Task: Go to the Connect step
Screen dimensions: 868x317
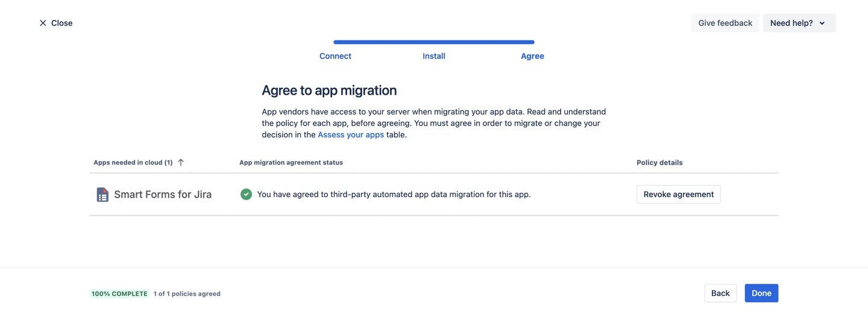Action: pyautogui.click(x=335, y=56)
